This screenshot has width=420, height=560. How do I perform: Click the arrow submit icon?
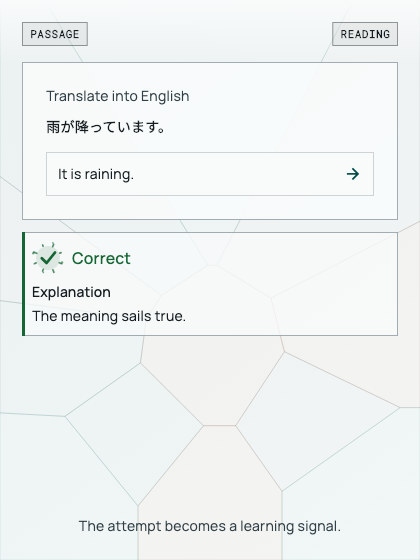tap(353, 174)
